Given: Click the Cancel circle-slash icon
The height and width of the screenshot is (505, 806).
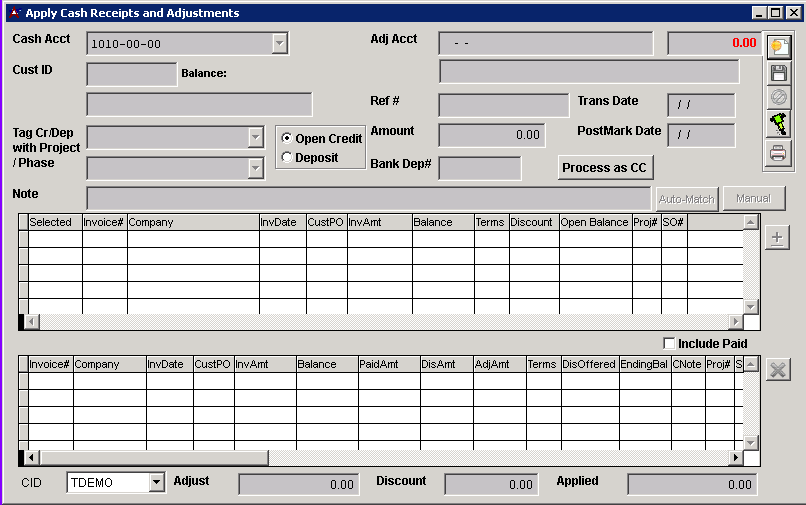Looking at the screenshot, I should click(x=778, y=98).
